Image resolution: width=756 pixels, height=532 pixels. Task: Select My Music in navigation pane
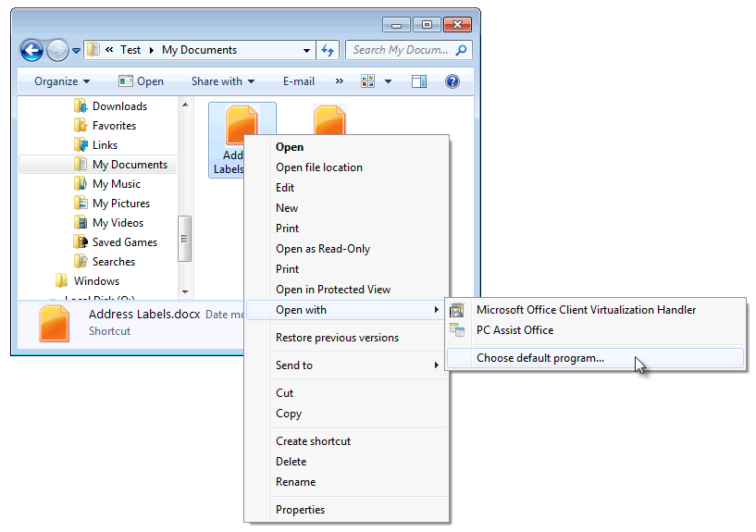117,183
